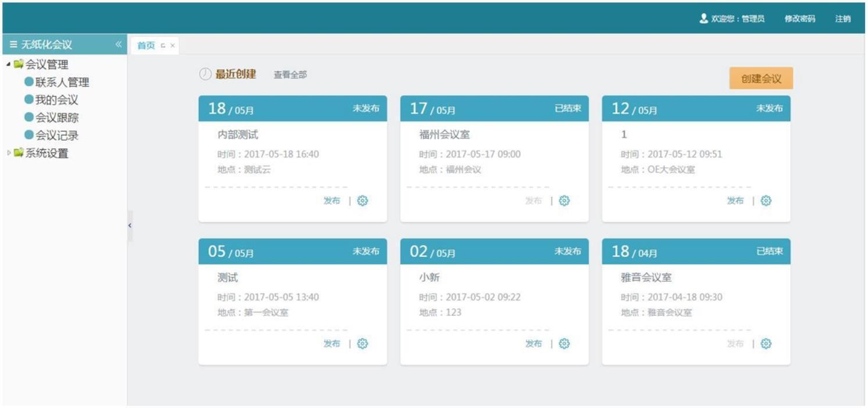Open settings gear on 内部测试 meeting card
The image size is (868, 408).
[x=361, y=201]
